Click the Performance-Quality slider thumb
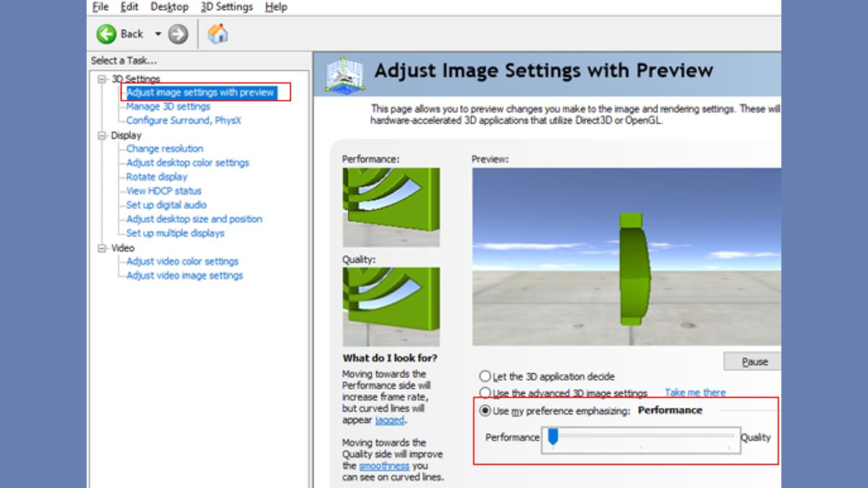Image resolution: width=868 pixels, height=488 pixels. [553, 437]
